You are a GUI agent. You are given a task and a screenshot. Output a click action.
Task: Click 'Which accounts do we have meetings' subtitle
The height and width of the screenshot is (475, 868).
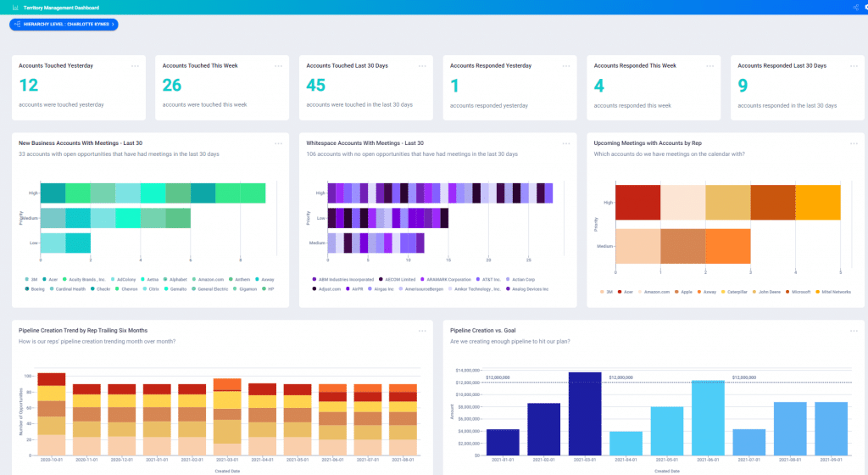pos(670,154)
